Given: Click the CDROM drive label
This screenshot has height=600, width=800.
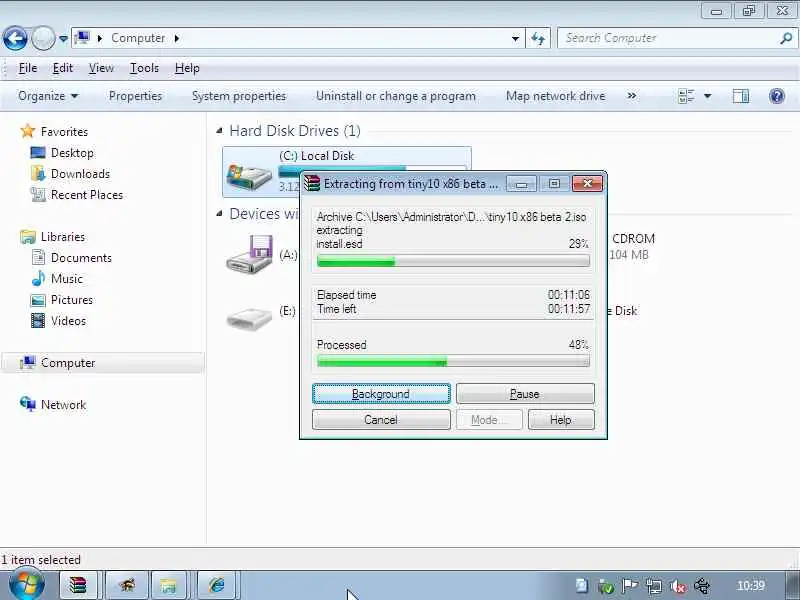Looking at the screenshot, I should click(633, 239).
